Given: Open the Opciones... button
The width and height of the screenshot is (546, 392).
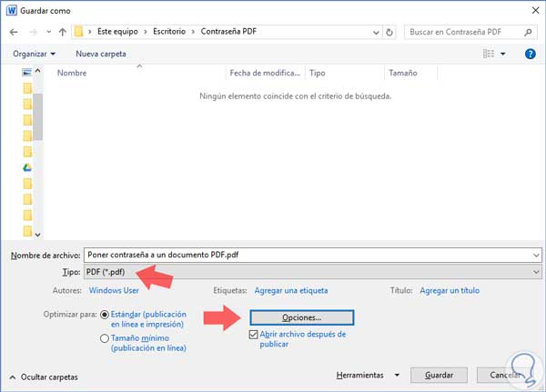Looking at the screenshot, I should [302, 317].
